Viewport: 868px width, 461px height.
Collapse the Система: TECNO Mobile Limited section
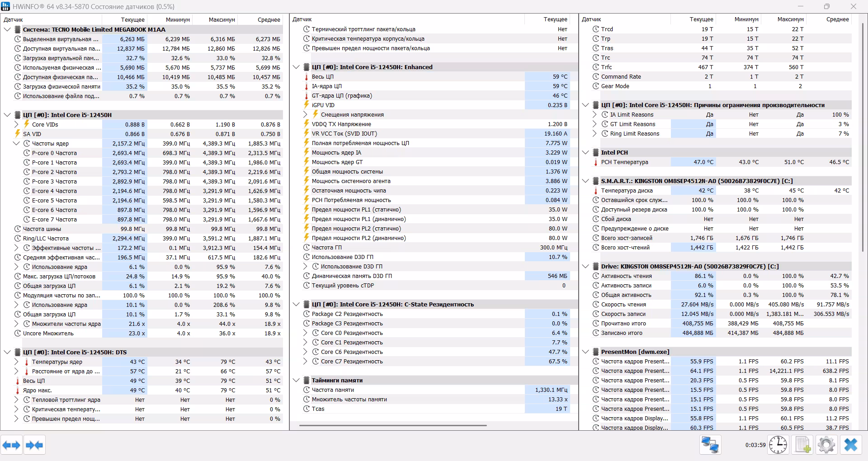tap(7, 29)
